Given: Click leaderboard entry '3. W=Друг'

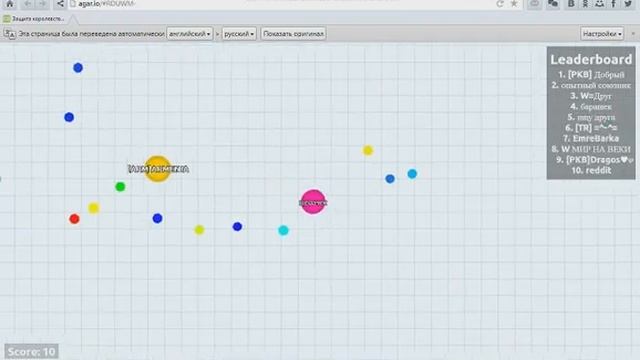Looking at the screenshot, I should [591, 96].
